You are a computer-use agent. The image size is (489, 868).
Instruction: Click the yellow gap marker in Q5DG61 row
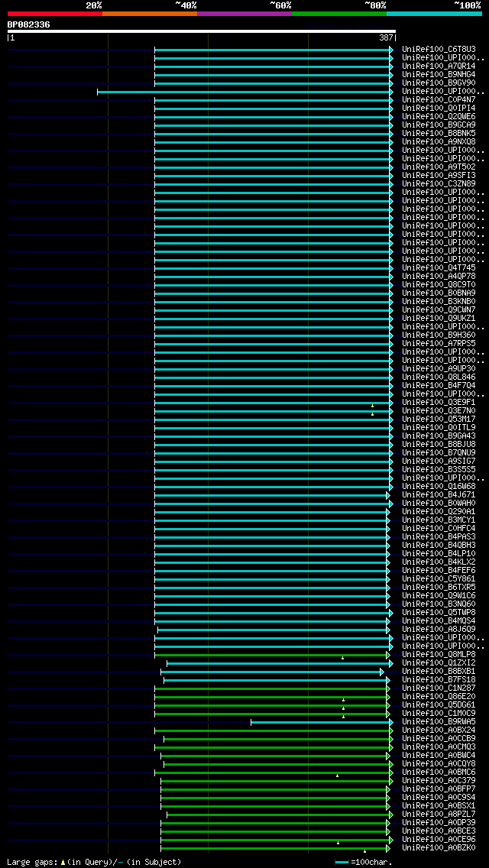[343, 708]
